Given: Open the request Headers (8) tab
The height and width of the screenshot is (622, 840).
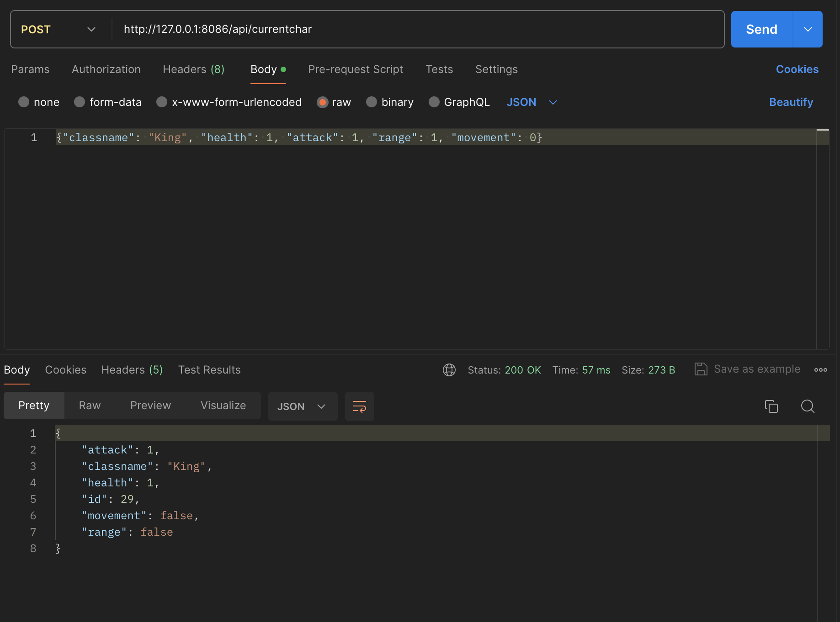Looking at the screenshot, I should coord(194,69).
